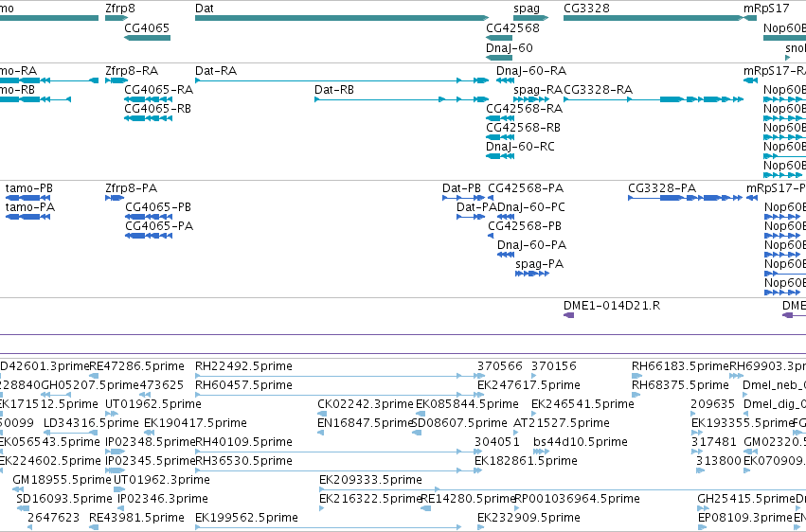Click the CG42568 gene label
The image size is (806, 532).
click(x=512, y=27)
